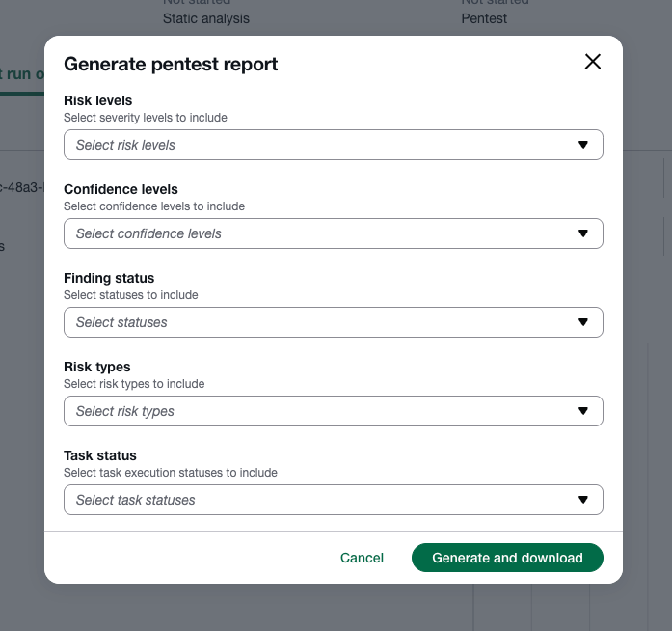Viewport: 672px width, 631px height.
Task: Select the dimmed Static analysis step
Action: coord(206,18)
